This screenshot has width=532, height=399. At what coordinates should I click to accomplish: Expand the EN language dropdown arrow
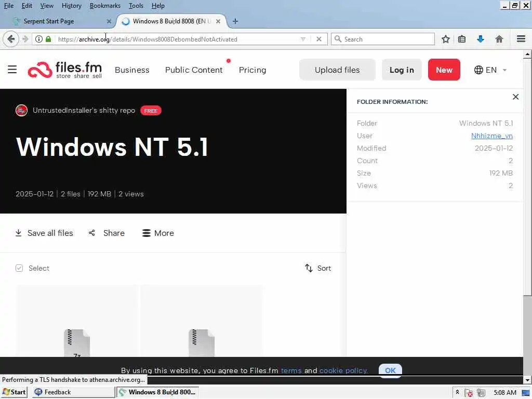504,70
